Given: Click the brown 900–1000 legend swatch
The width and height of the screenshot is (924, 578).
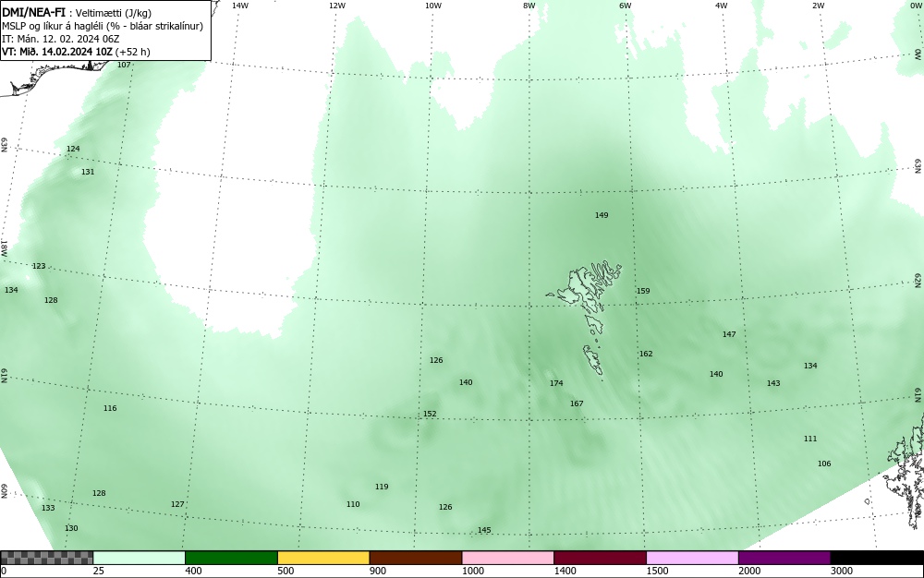Looking at the screenshot, I should (416, 558).
